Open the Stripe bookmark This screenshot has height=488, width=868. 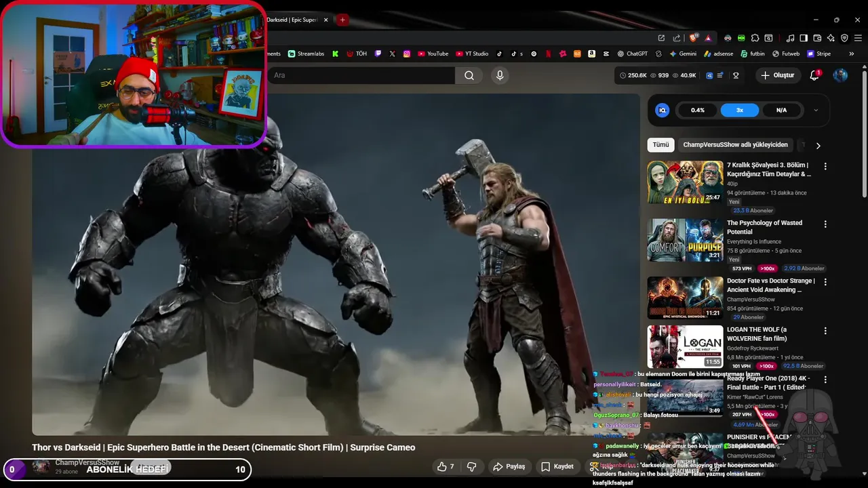[818, 54]
